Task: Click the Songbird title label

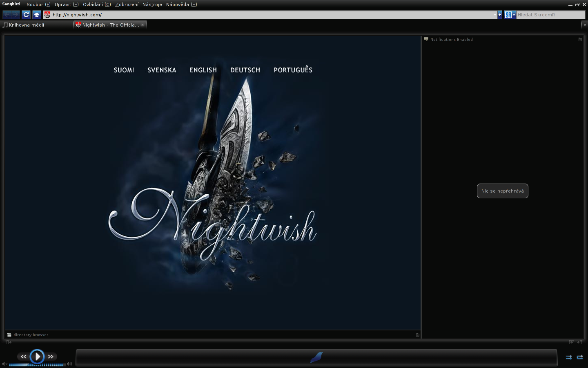Action: click(x=11, y=4)
